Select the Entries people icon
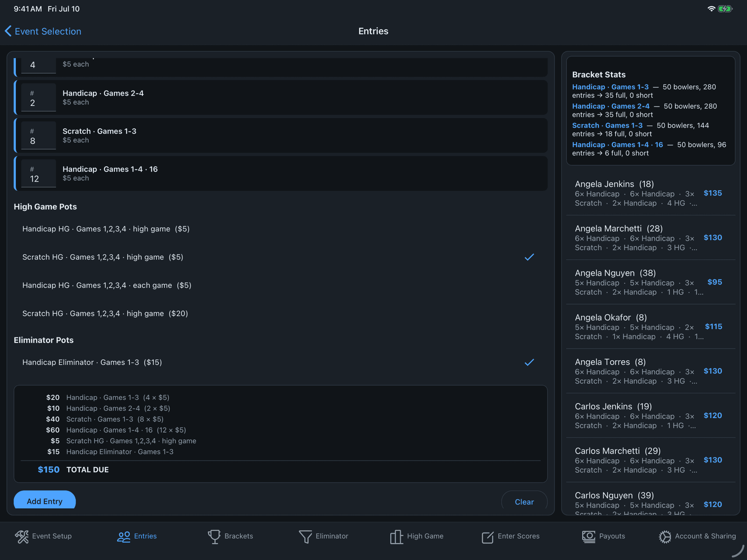Image resolution: width=747 pixels, height=560 pixels. point(124,537)
